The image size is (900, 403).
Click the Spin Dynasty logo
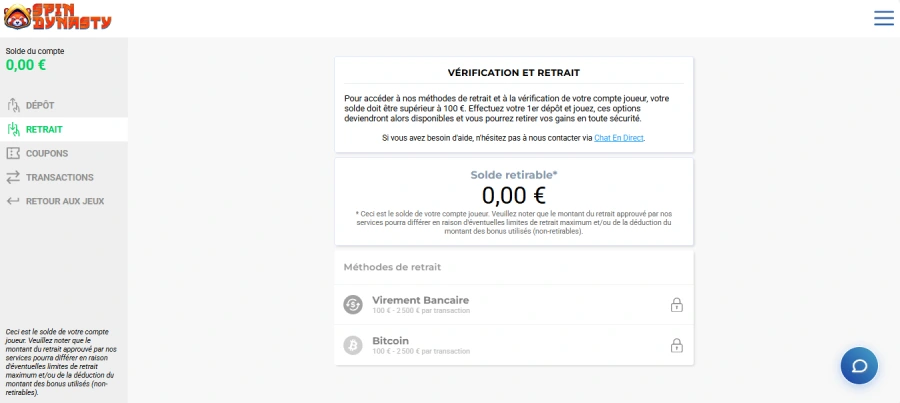click(57, 18)
